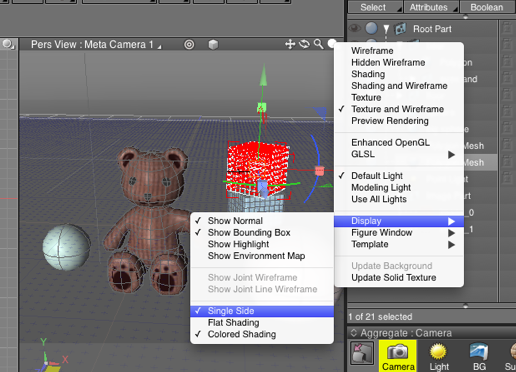516x372 pixels.
Task: Select the Camera icon in Aggregate panel
Action: [397, 356]
